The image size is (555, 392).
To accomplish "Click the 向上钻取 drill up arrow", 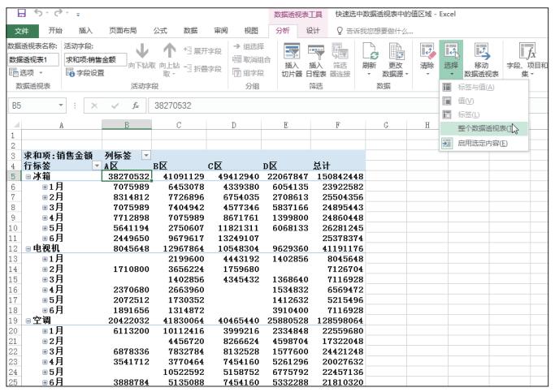I will coord(170,59).
